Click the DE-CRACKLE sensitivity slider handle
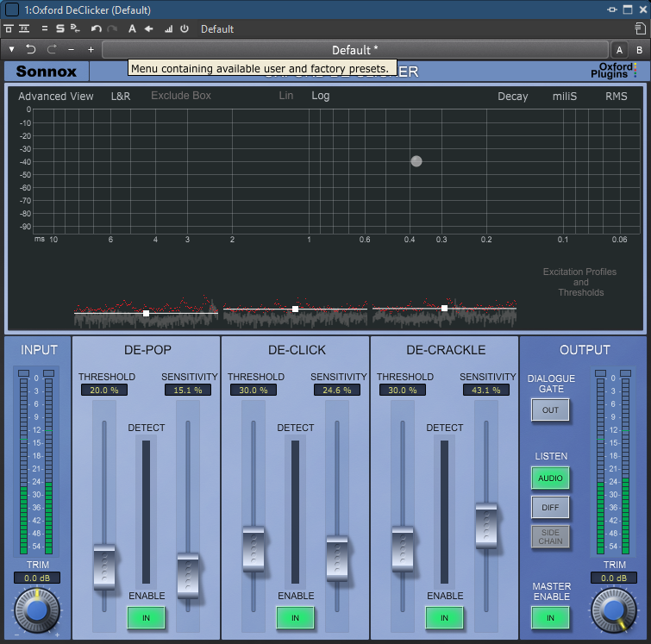Screen dimensions: 651x644 (486, 525)
